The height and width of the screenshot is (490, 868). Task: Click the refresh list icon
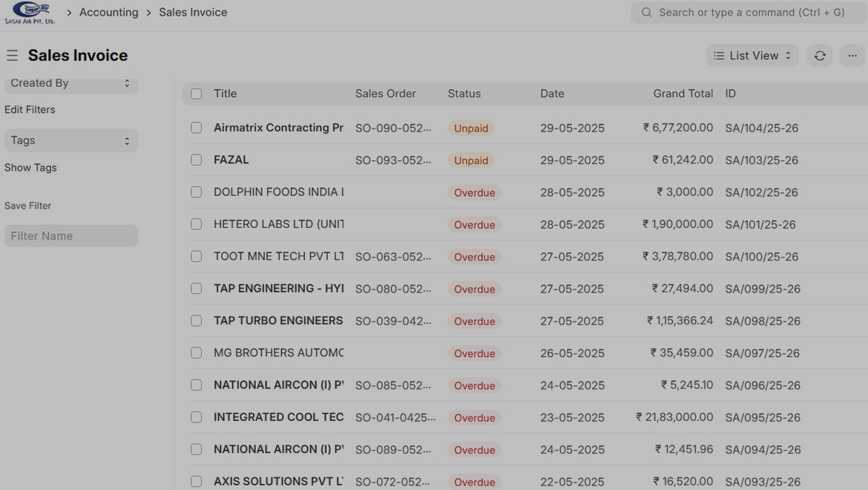820,56
